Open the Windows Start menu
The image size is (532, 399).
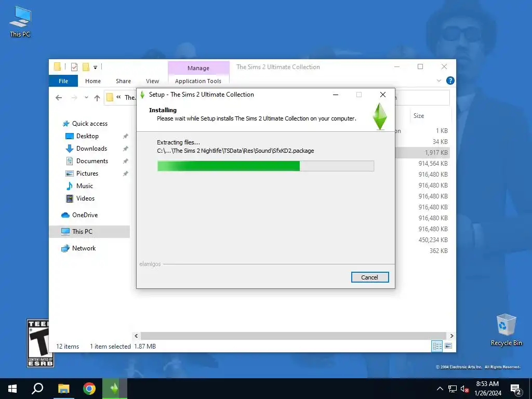(x=12, y=389)
